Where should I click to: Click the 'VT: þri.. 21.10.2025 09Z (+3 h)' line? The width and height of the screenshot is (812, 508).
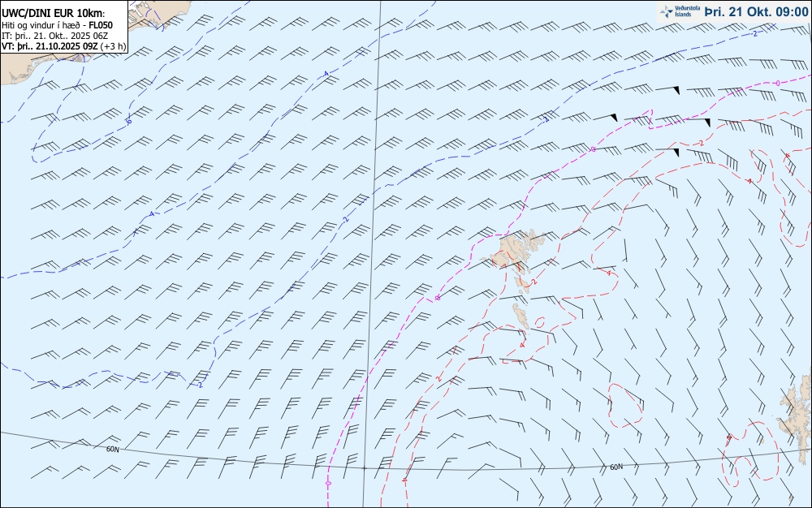pyautogui.click(x=63, y=46)
